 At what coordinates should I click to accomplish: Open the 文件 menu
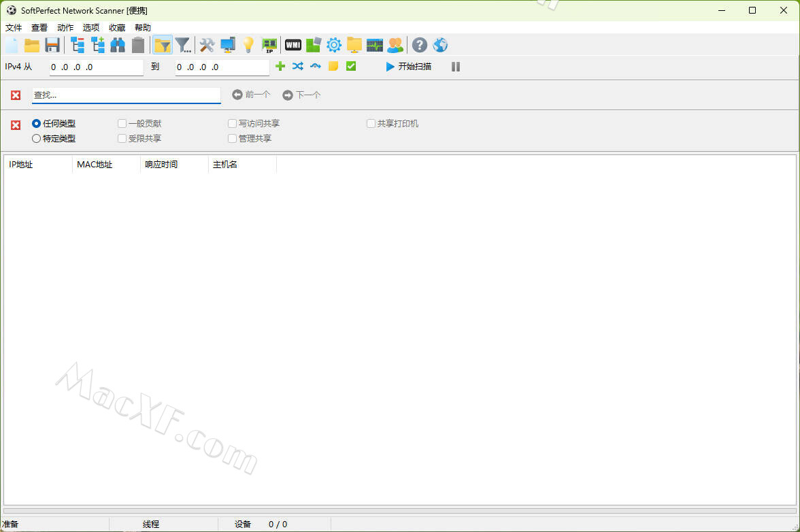[x=14, y=27]
